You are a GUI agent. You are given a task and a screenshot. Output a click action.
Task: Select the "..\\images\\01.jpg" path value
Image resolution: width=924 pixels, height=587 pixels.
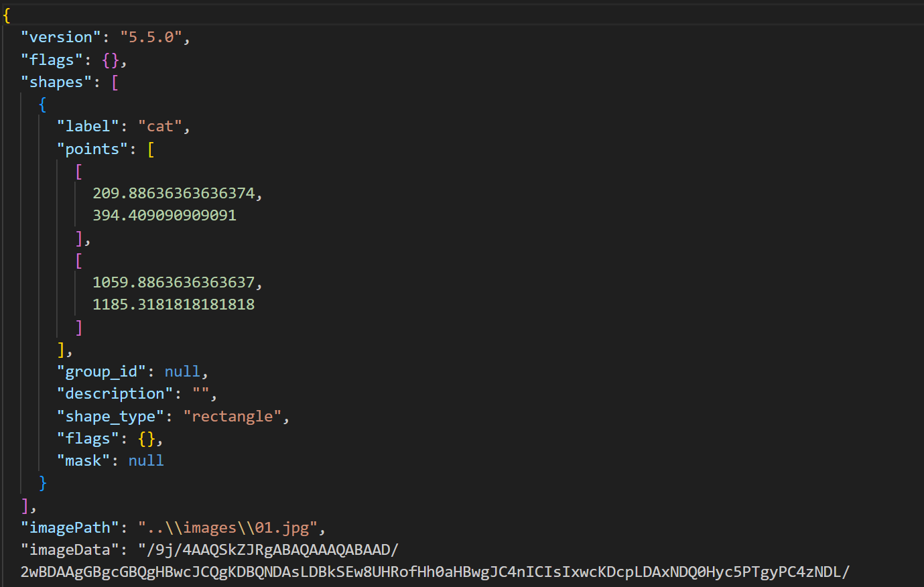coord(227,528)
